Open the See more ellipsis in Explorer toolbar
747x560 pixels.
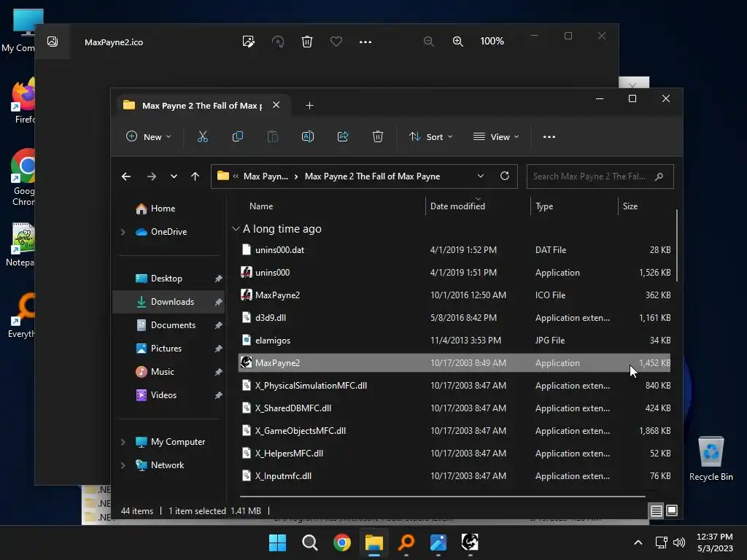[549, 136]
